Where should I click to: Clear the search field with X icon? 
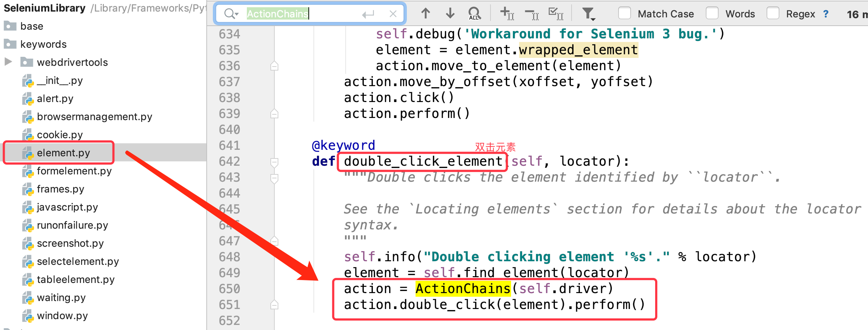(393, 14)
